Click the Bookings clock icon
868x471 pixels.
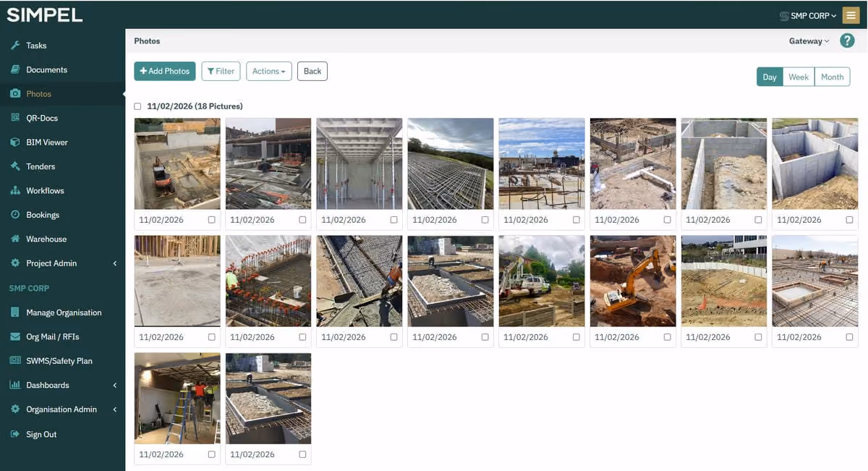15,215
